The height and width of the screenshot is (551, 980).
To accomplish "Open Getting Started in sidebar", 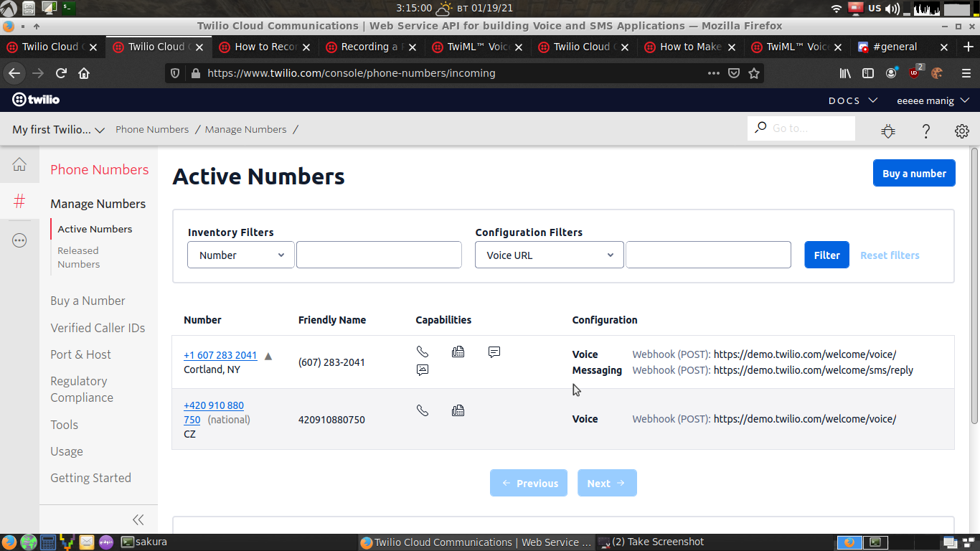I will click(90, 478).
